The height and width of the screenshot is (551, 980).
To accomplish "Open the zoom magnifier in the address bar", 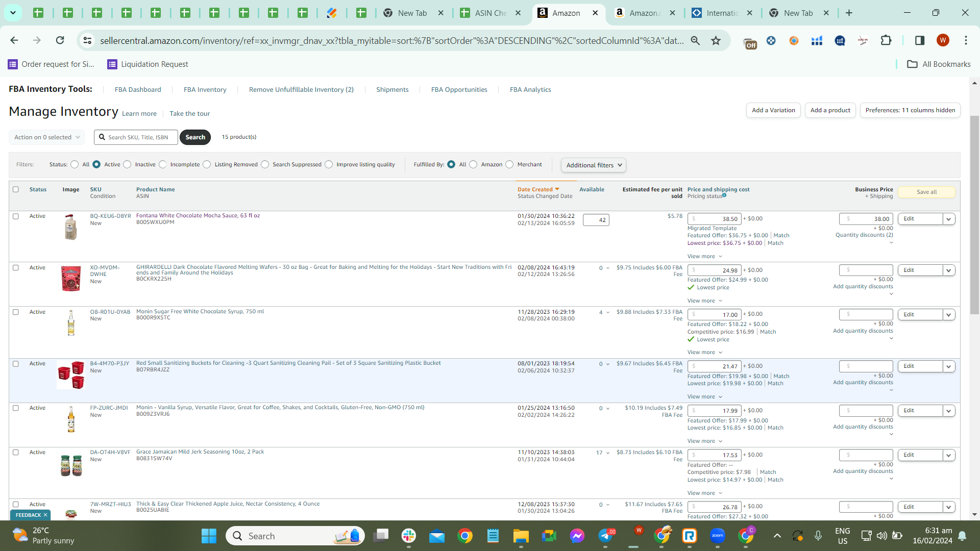I will (695, 40).
